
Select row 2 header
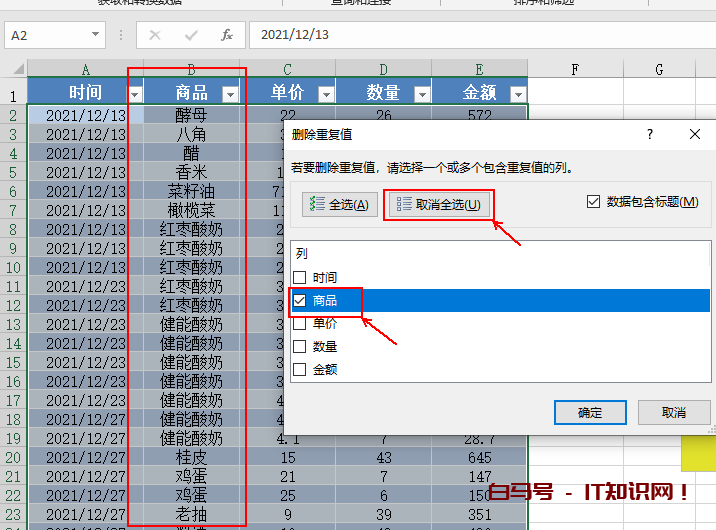pos(13,115)
